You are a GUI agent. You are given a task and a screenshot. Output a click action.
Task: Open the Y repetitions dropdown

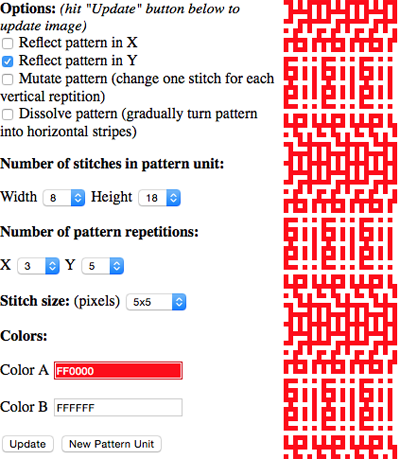102,266
